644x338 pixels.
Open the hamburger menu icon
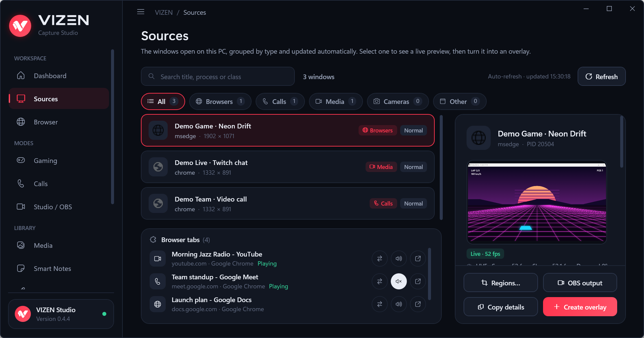(141, 12)
